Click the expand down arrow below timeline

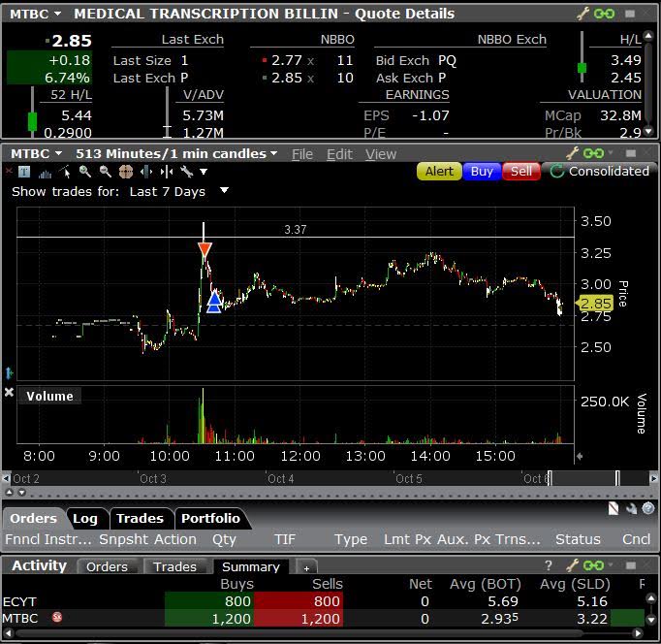pyautogui.click(x=21, y=492)
